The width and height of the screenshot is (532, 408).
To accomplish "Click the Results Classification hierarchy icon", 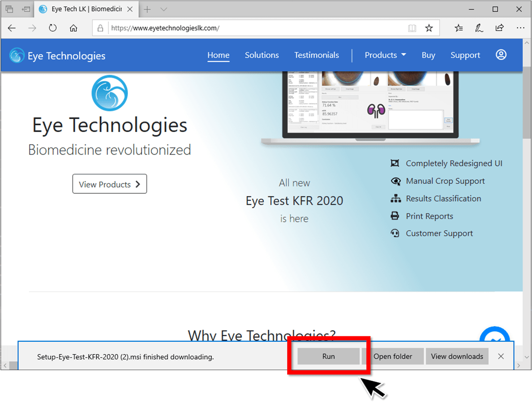I will (x=396, y=198).
